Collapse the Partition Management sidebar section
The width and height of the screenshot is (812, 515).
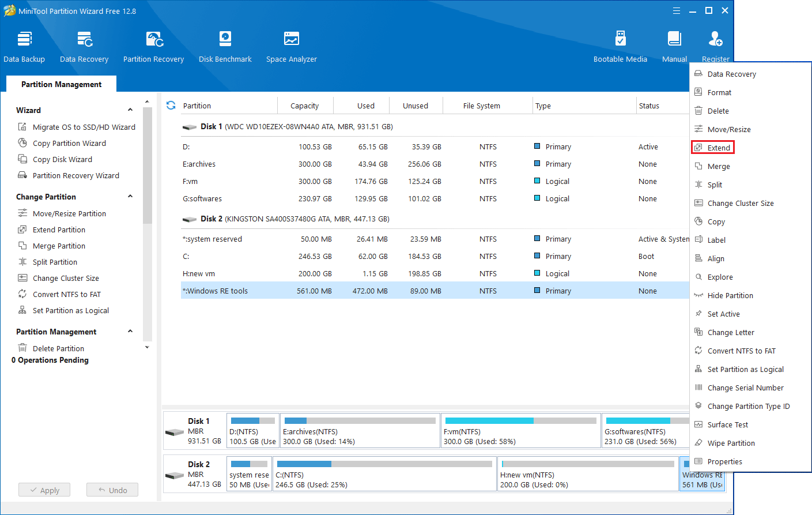coord(130,332)
